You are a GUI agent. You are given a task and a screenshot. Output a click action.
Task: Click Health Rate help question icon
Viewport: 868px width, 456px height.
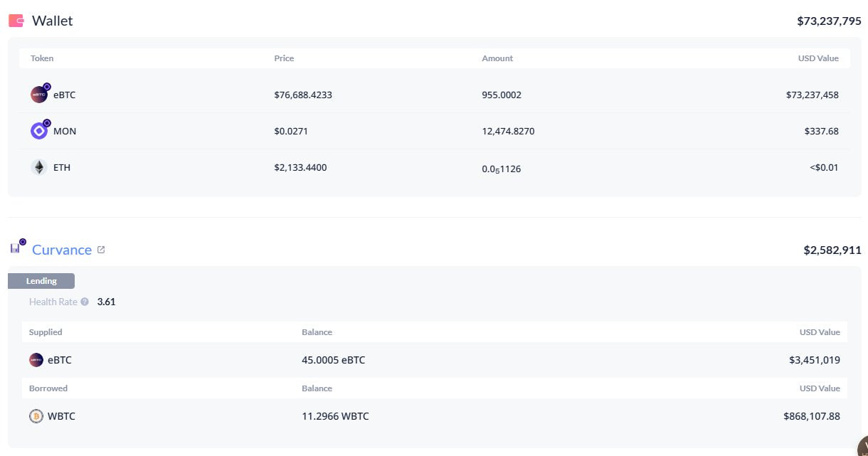click(85, 302)
